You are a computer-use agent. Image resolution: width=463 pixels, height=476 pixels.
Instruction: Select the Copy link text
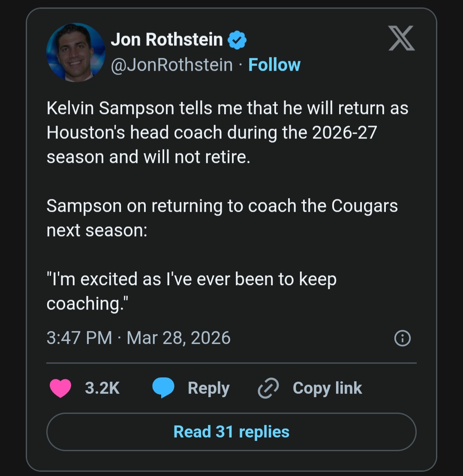click(327, 388)
